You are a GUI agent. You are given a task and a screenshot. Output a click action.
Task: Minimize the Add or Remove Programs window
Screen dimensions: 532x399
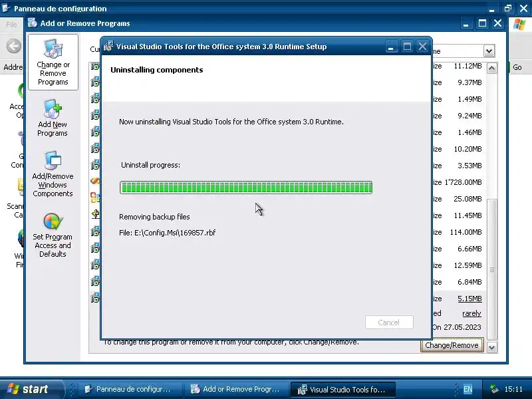click(x=466, y=23)
